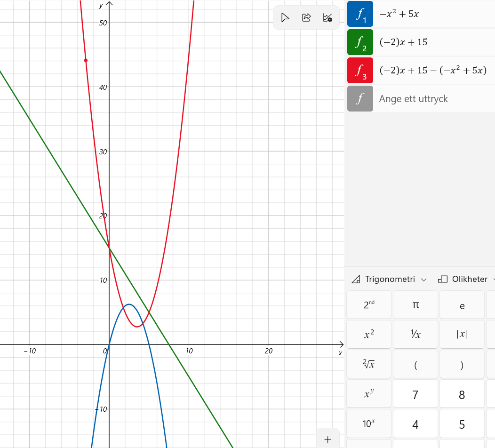Toggle visibility of green f2 function
Image resolution: width=495 pixels, height=448 pixels.
click(x=360, y=42)
